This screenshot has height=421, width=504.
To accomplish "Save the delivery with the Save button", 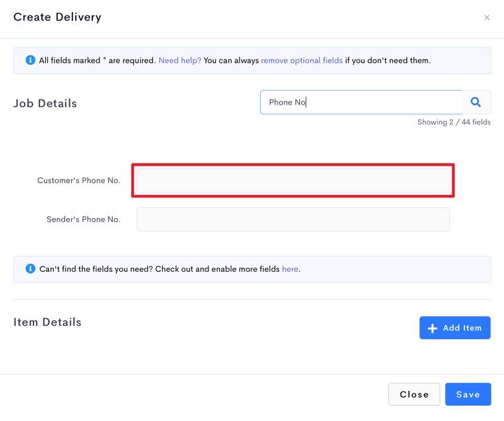I will (468, 395).
